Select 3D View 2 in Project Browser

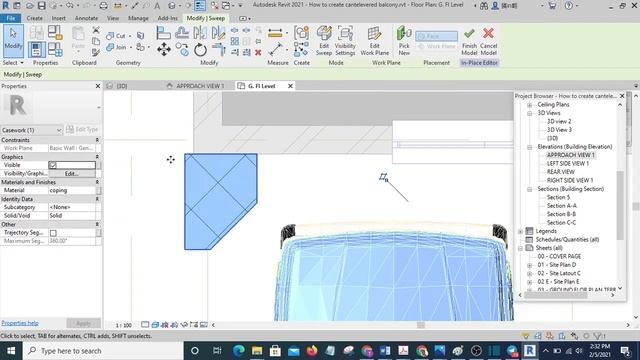click(x=559, y=121)
